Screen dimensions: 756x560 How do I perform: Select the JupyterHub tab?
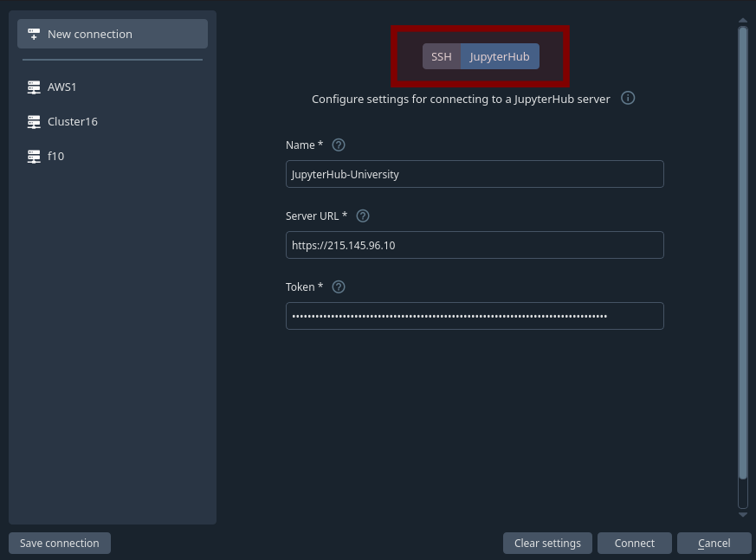500,56
